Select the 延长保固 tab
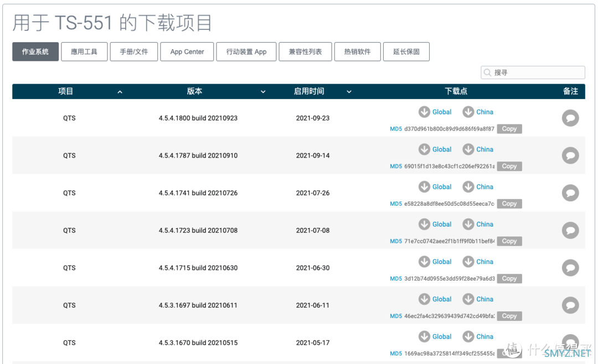 pos(406,51)
